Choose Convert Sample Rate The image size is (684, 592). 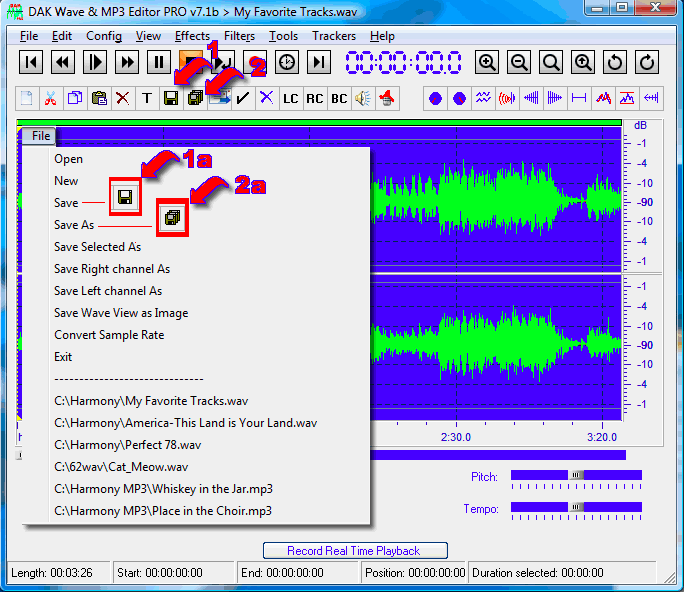tap(109, 335)
